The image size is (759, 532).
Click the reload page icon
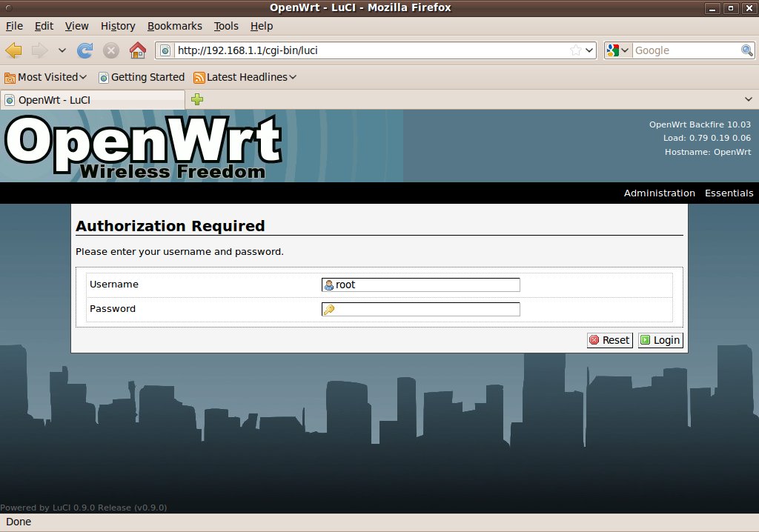pyautogui.click(x=85, y=50)
